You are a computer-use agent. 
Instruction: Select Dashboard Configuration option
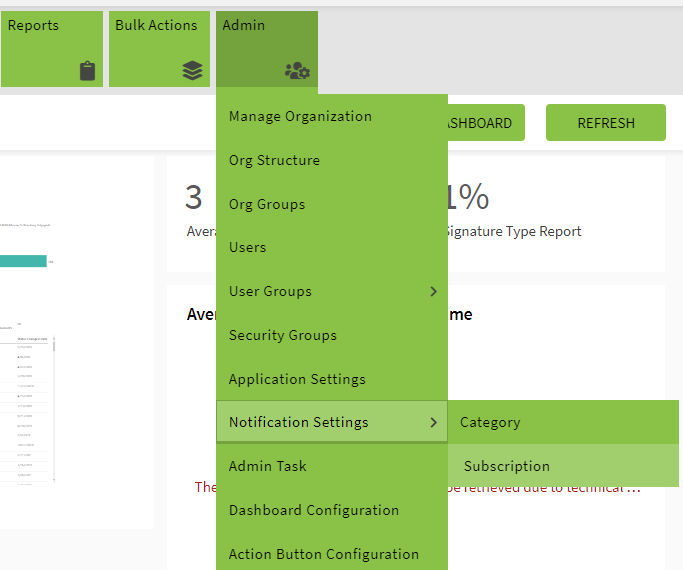pos(314,510)
